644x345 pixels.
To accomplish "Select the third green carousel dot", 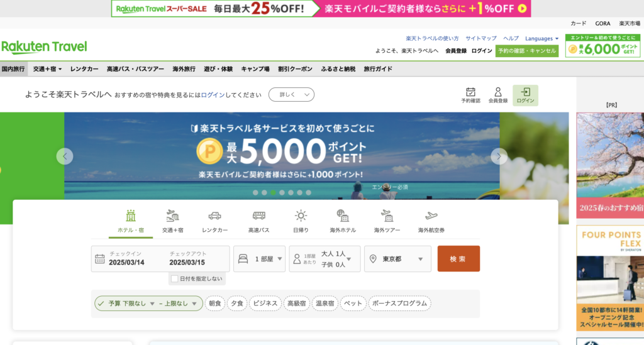I will click(273, 192).
